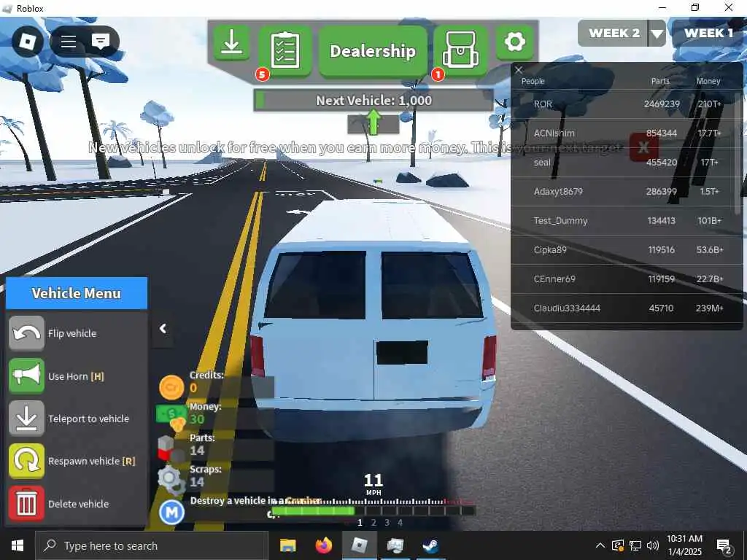Select gear number 2
The image size is (747, 560).
click(x=373, y=523)
